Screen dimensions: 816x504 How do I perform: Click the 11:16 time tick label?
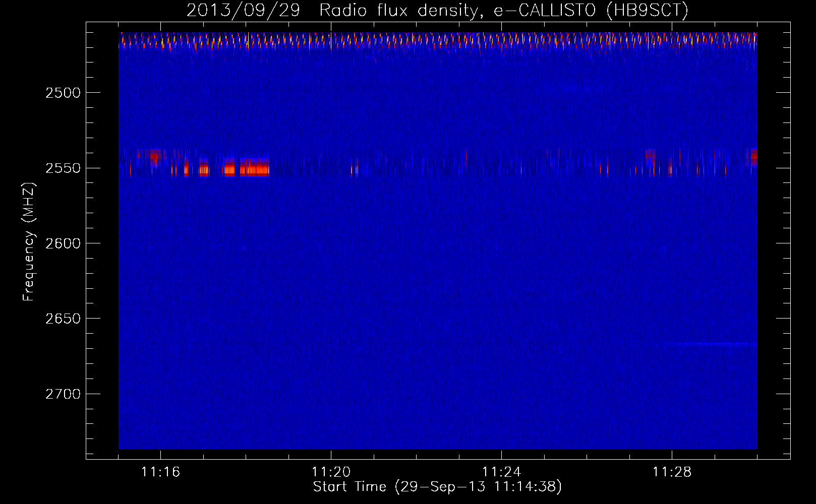tap(160, 472)
